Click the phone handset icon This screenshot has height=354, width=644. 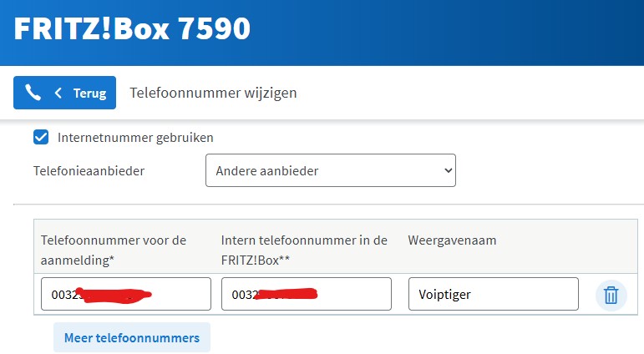(x=33, y=93)
